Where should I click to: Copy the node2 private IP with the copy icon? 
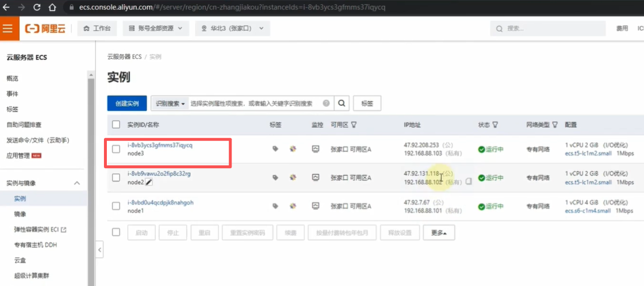(468, 181)
